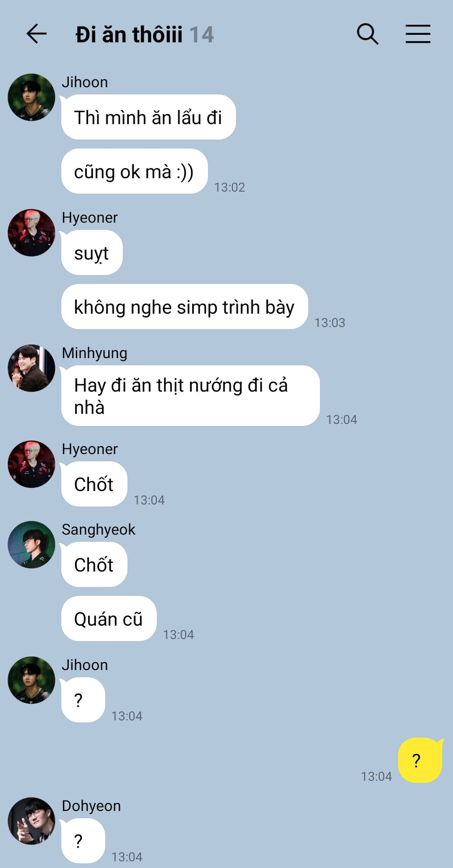Tap Hyeoner's avatar beside the 'suyt' message
453x868 pixels.
[31, 233]
